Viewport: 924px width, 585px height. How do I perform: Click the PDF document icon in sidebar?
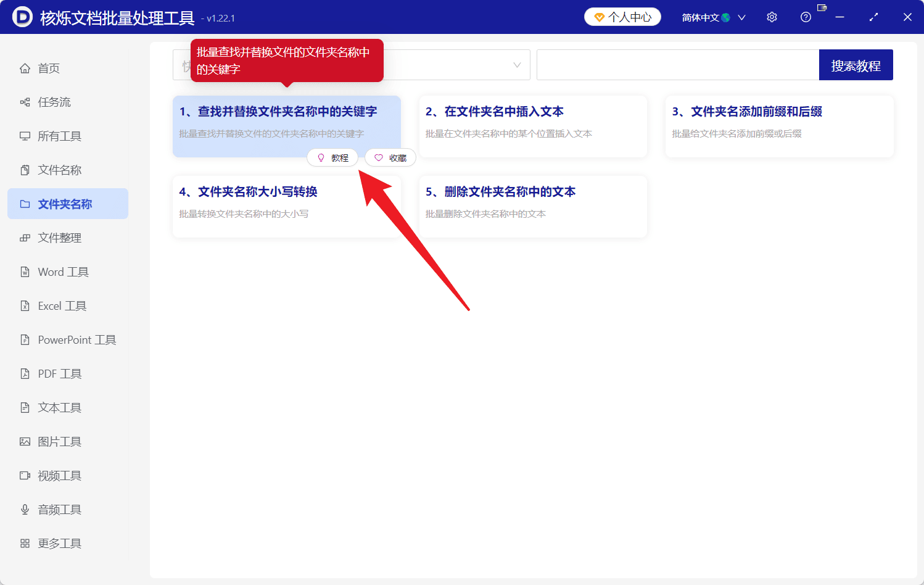[25, 374]
